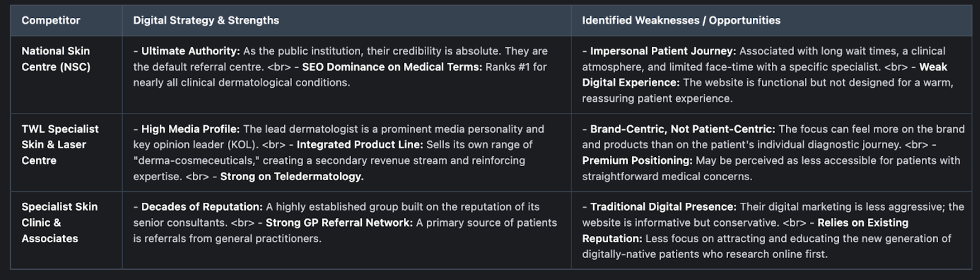Click the High Media Profile text

point(190,129)
